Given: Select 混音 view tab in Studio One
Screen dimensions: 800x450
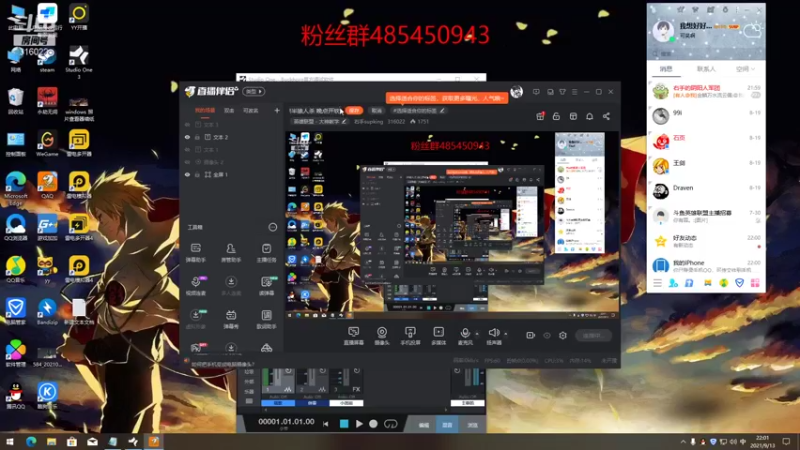Looking at the screenshot, I should tap(447, 424).
